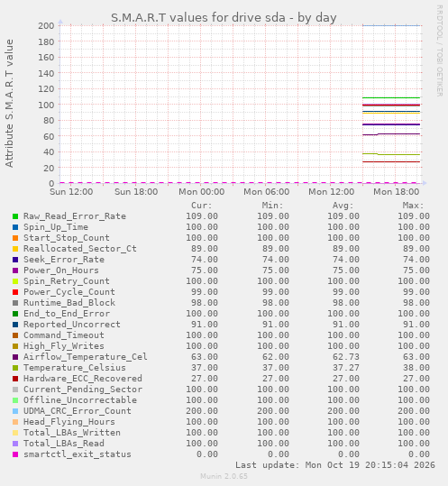Select the Reallocated_Sector_Ct legend label
This screenshot has height=486, width=448.
[80, 249]
